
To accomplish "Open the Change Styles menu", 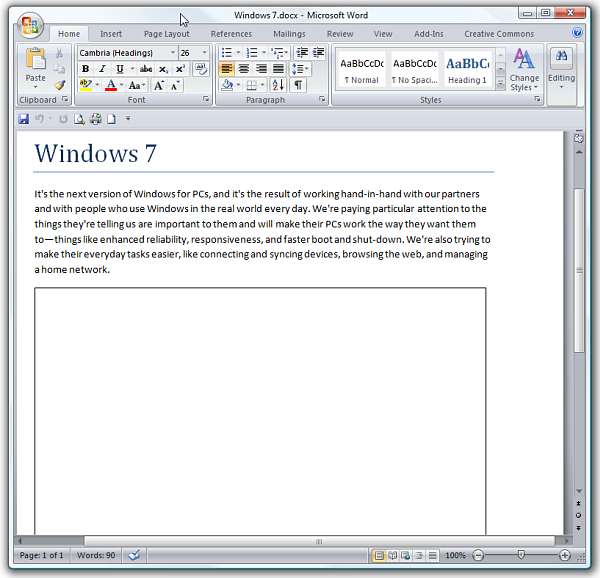I will pyautogui.click(x=524, y=70).
